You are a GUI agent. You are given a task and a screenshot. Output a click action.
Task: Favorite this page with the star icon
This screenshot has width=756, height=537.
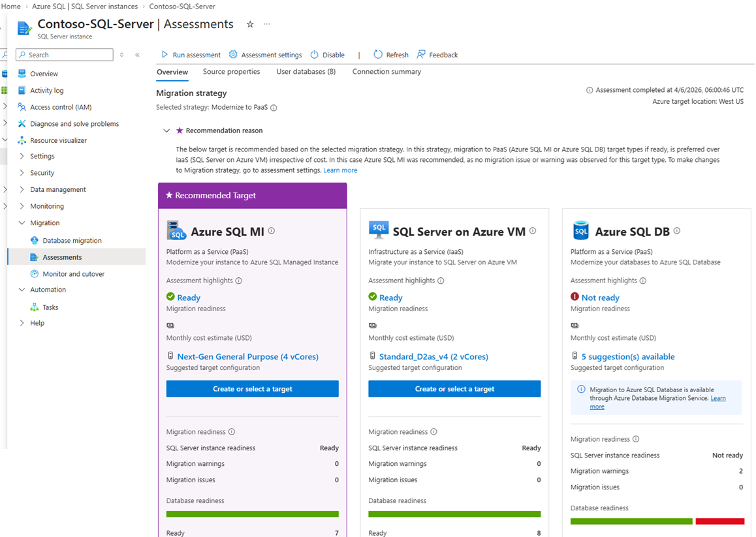(x=250, y=24)
